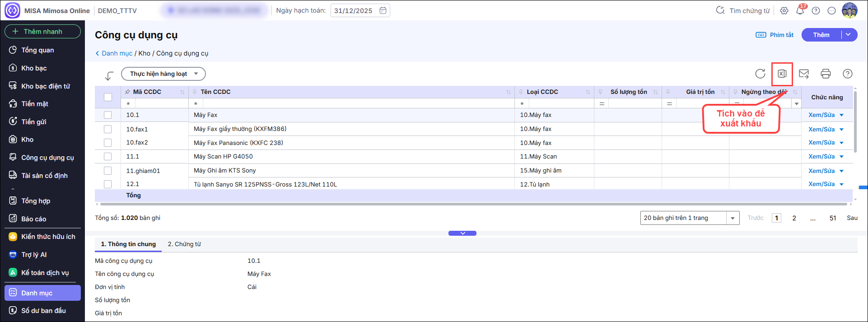Screen dimensions: 868x322
Task: Click the Thêm nhanh button
Action: tap(42, 32)
